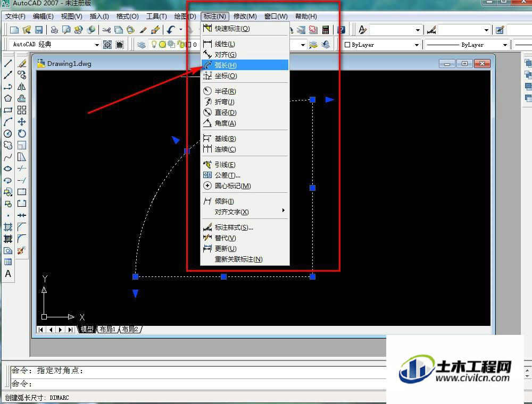Viewport: 532px width, 404px height.
Task: Select the Offset modify tool
Action: [22, 98]
